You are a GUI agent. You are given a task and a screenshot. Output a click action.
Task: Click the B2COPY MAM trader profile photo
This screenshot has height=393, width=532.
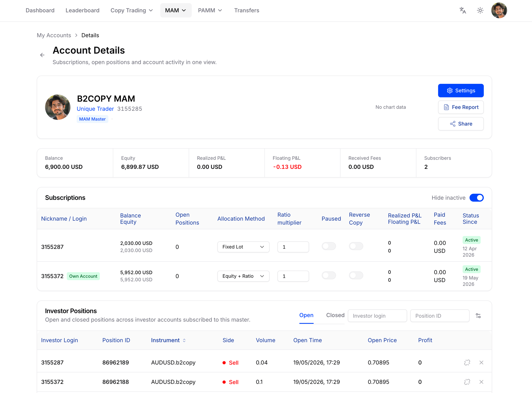click(x=58, y=107)
